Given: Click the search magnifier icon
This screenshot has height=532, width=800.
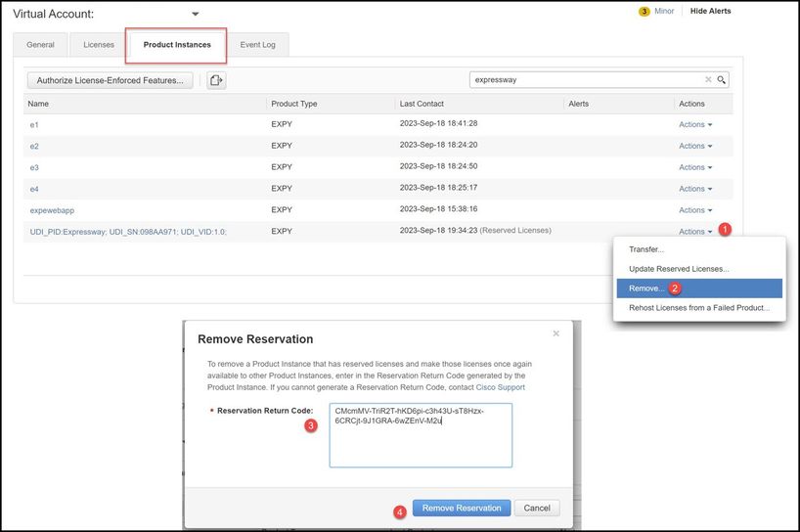Looking at the screenshot, I should (722, 80).
